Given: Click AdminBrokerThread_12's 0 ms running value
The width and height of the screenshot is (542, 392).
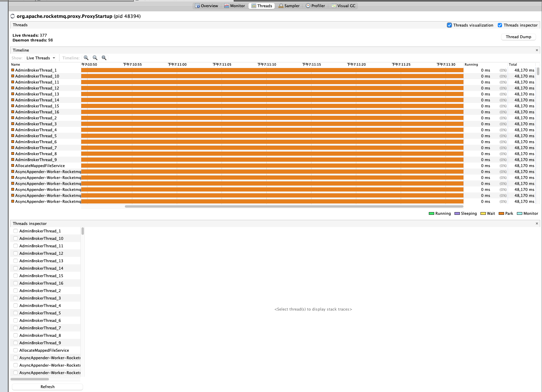Looking at the screenshot, I should [x=485, y=88].
